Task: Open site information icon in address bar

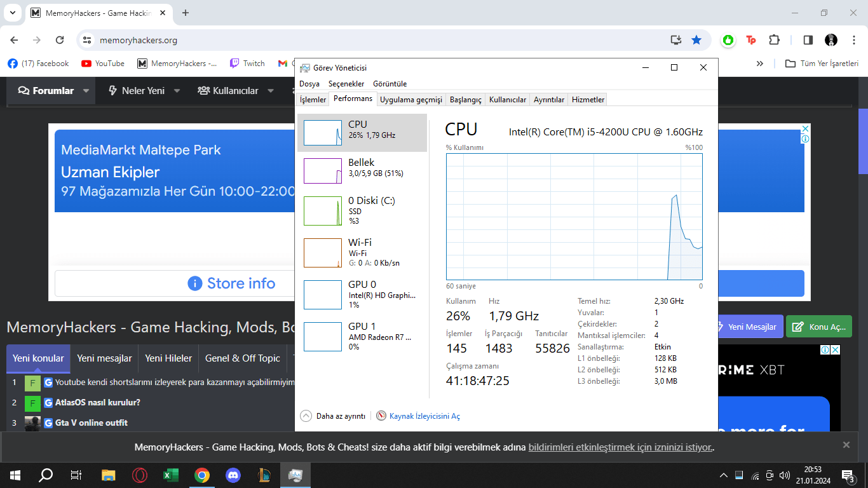Action: pos(87,40)
